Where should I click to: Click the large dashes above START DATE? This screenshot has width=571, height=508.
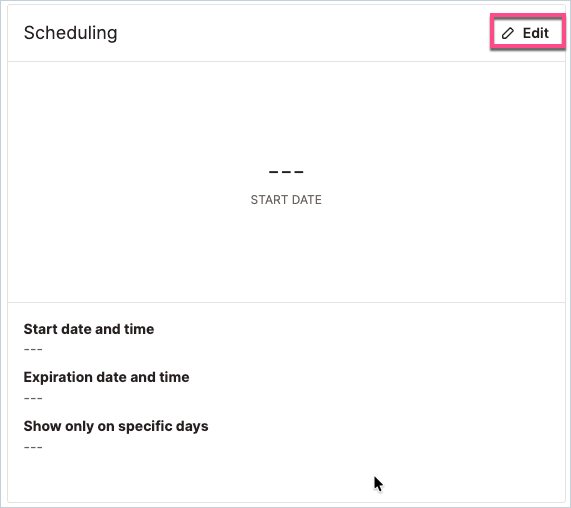(286, 172)
